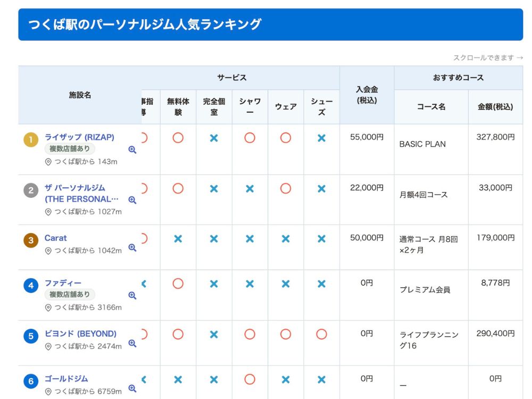This screenshot has height=399, width=532.
Task: Click the シャワー circle in the RIZAP row
Action: coord(250,138)
